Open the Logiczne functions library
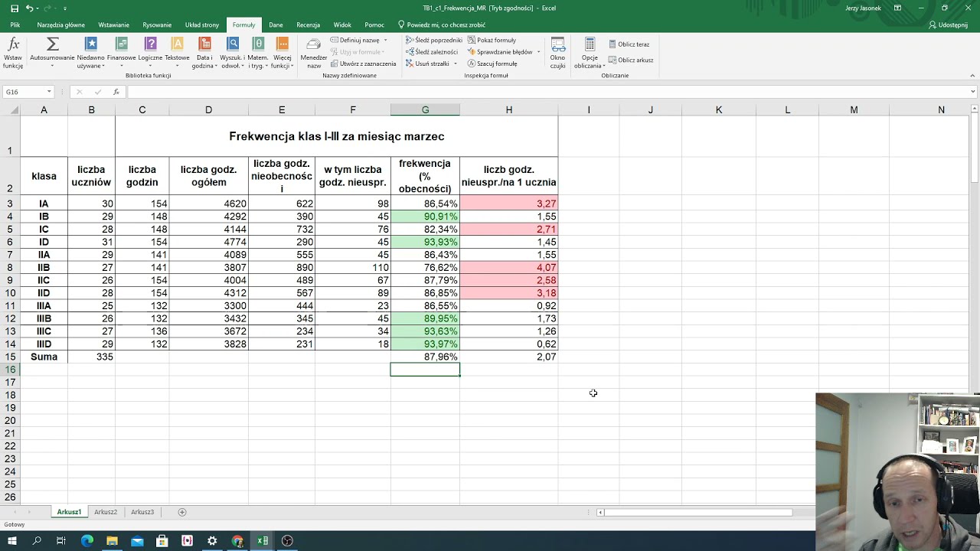This screenshot has width=980, height=551. (150, 52)
